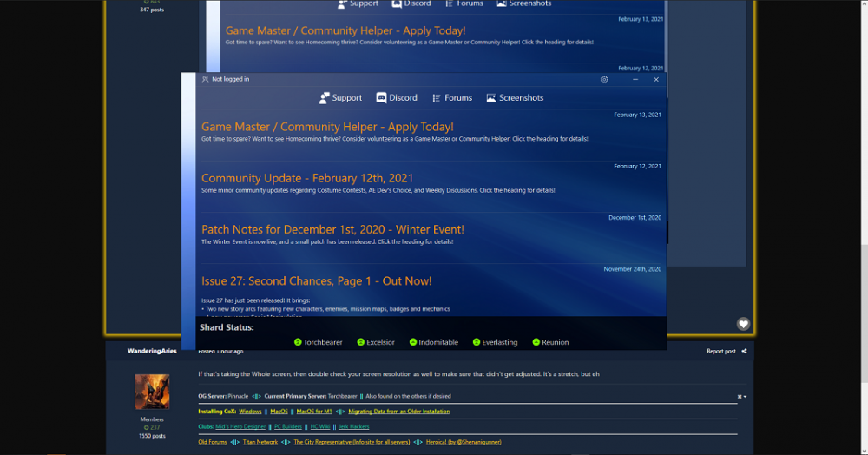Click Everlasting shard status indicator

[476, 342]
